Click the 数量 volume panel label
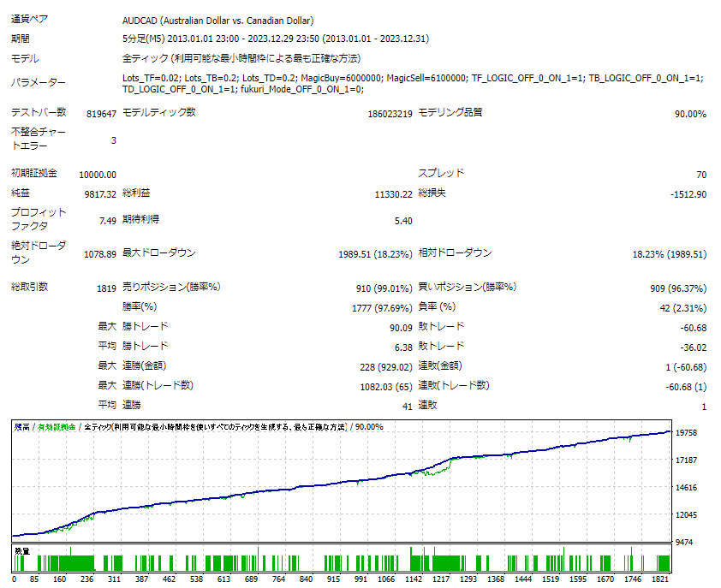This screenshot has height=588, width=721. coord(22,550)
